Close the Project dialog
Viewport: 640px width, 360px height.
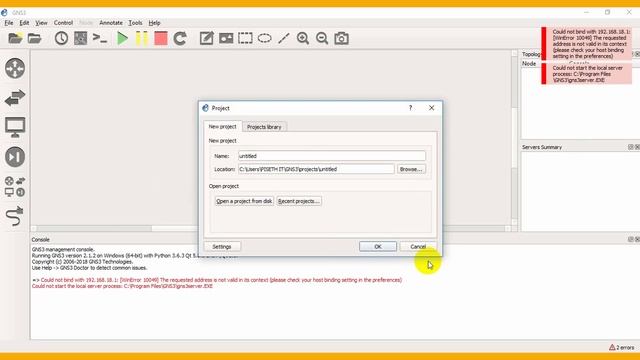click(431, 108)
